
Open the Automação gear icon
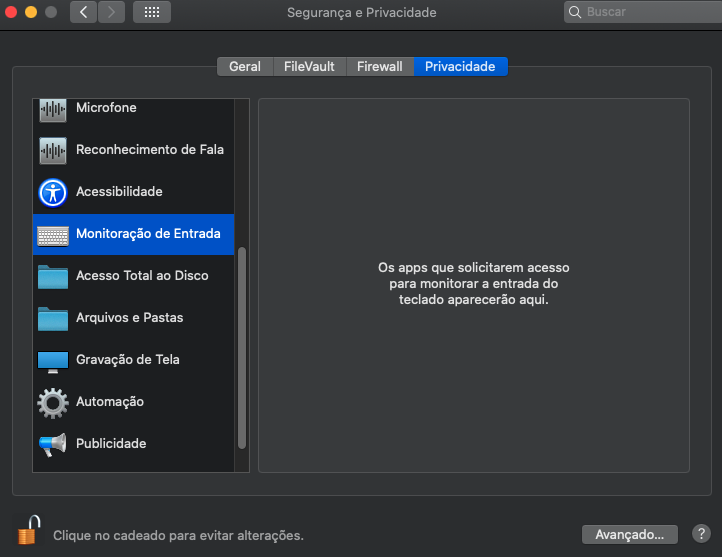[52, 402]
